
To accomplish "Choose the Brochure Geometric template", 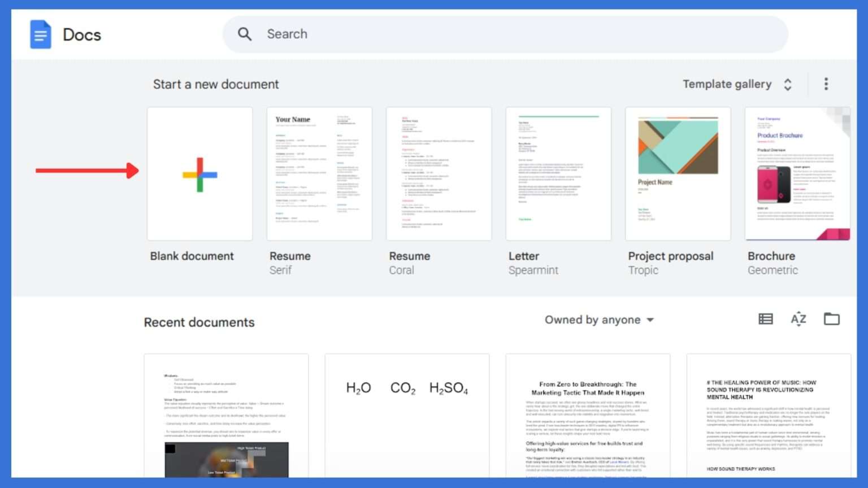I will 797,174.
